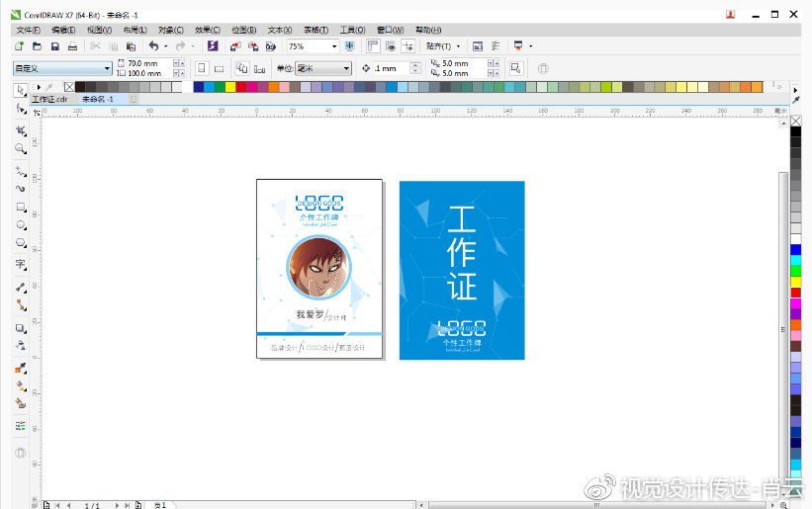Select the Shape tool

point(20,109)
